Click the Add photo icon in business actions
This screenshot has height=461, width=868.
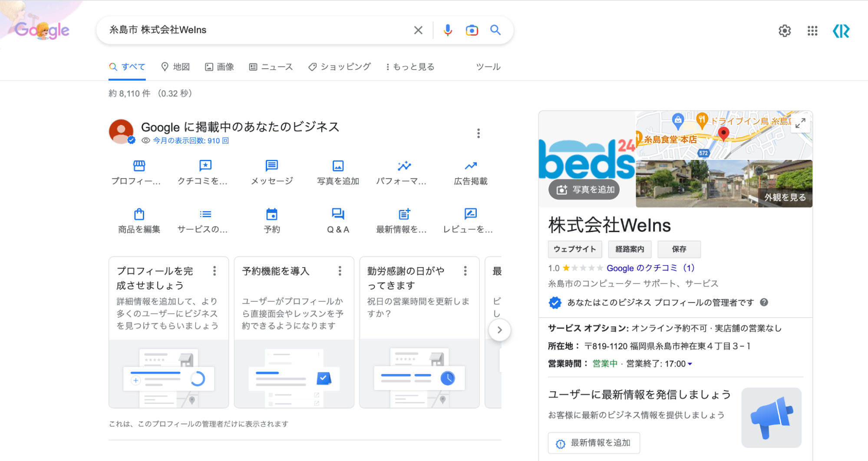pos(338,166)
